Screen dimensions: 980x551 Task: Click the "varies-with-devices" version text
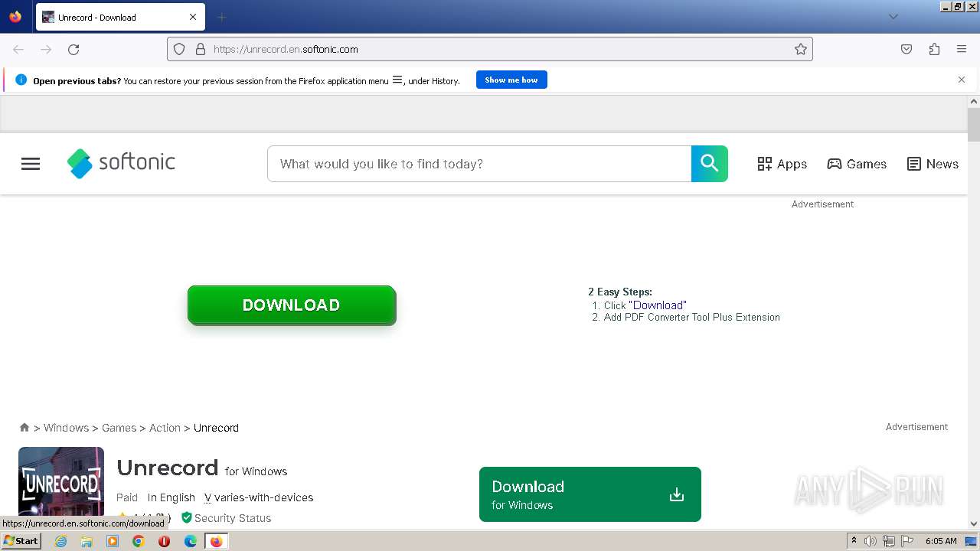coord(263,497)
